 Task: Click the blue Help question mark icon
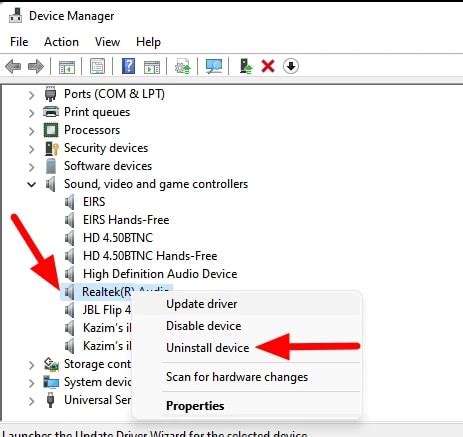128,66
